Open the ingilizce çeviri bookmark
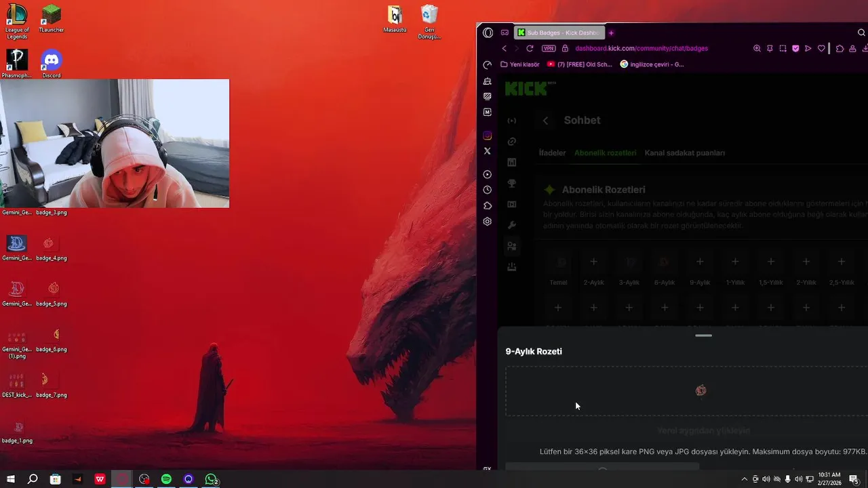 [652, 64]
